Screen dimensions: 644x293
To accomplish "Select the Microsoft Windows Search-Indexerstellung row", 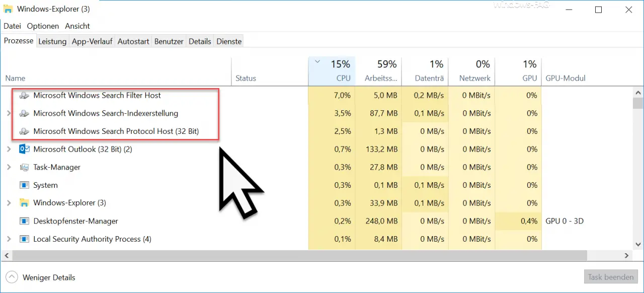I will click(316, 113).
